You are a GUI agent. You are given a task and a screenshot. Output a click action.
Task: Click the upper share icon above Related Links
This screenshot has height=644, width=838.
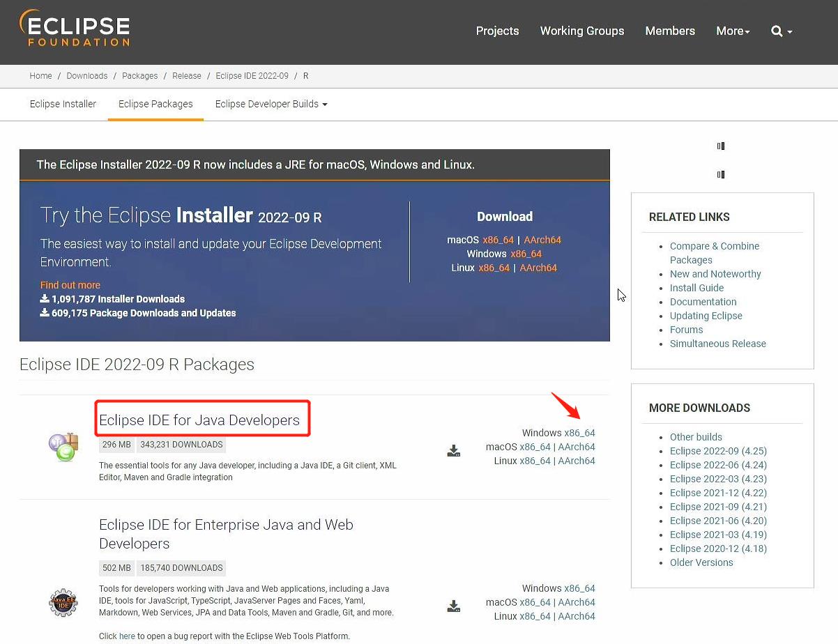(x=720, y=146)
